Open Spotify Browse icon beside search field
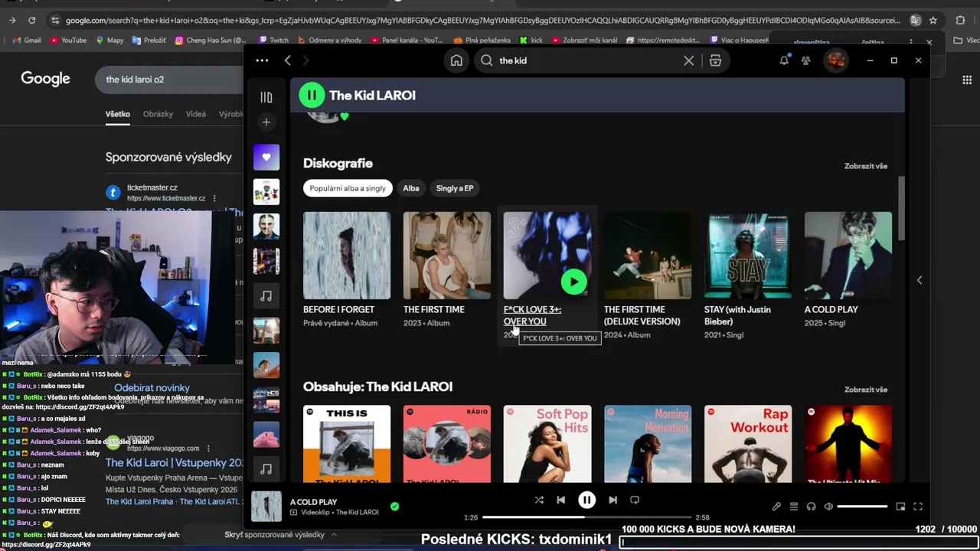The image size is (980, 551). (x=715, y=60)
